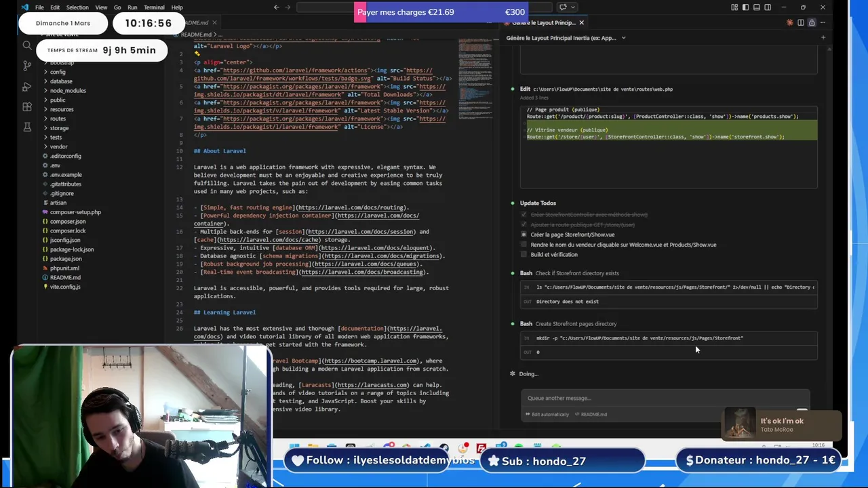Follow the laracasts.com link
The height and width of the screenshot is (488, 868).
coord(372,385)
